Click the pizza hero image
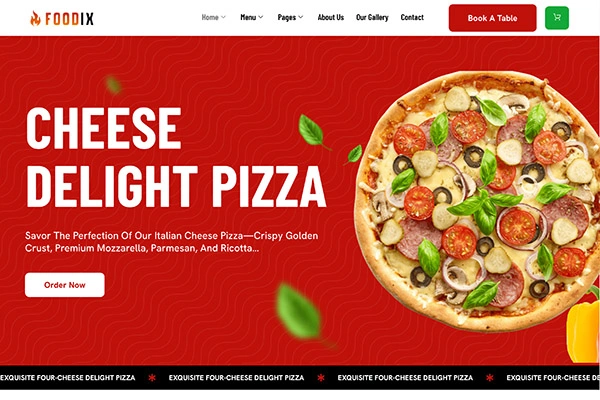The height and width of the screenshot is (400, 600). coord(476,201)
